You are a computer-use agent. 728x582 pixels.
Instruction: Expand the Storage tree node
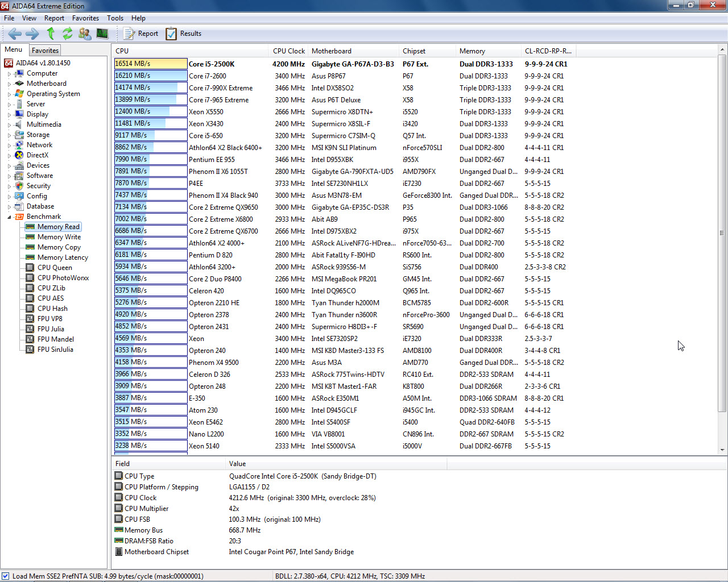click(x=9, y=135)
